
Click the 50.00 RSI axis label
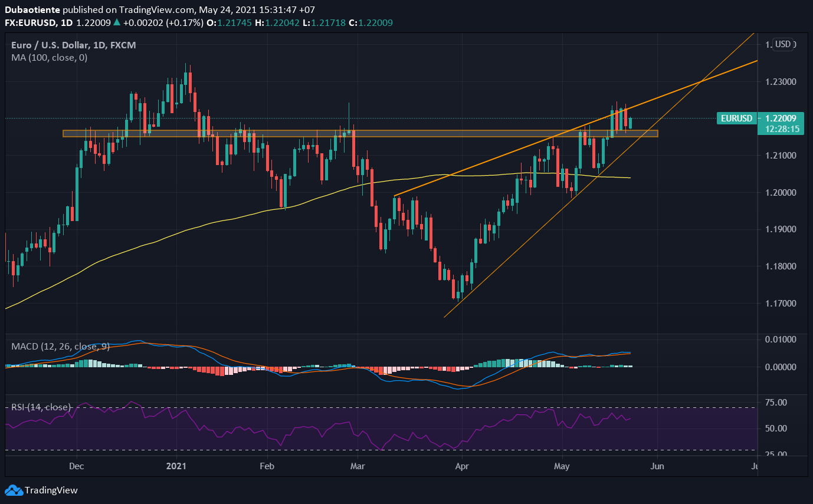point(776,428)
